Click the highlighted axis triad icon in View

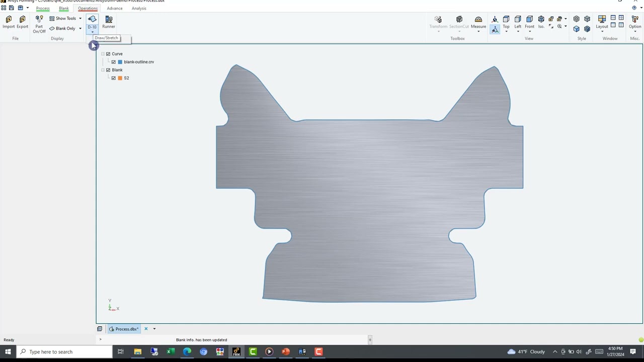pos(495,30)
